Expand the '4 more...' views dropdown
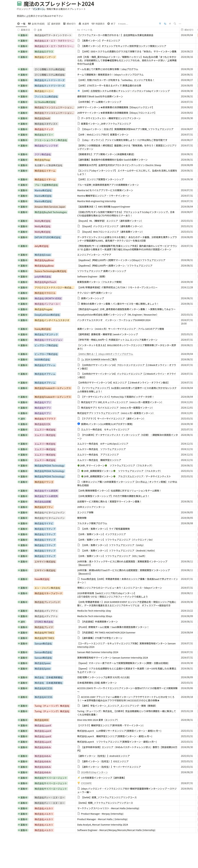This screenshot has width=198, height=868. point(123,24)
